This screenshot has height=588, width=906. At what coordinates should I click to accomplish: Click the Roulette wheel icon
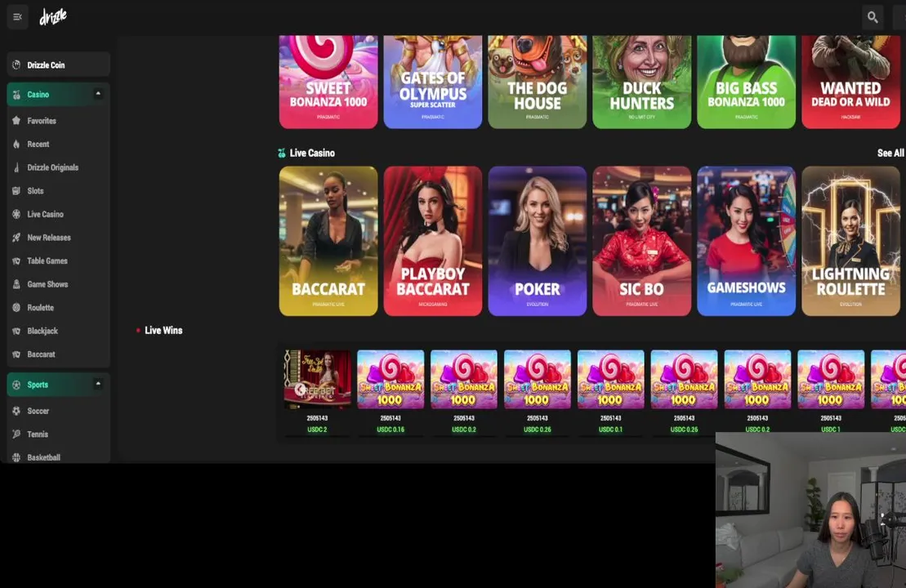[16, 308]
